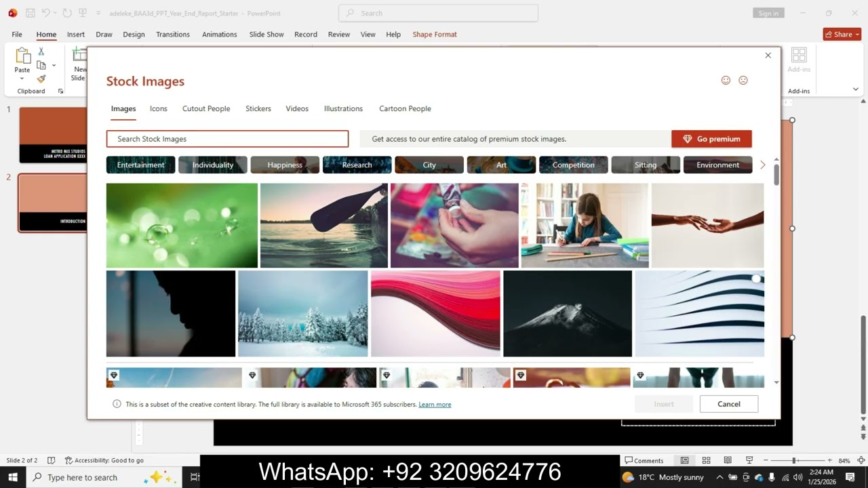The width and height of the screenshot is (868, 488).
Task: Switch to Slide Sorter view icon
Action: [x=706, y=460]
